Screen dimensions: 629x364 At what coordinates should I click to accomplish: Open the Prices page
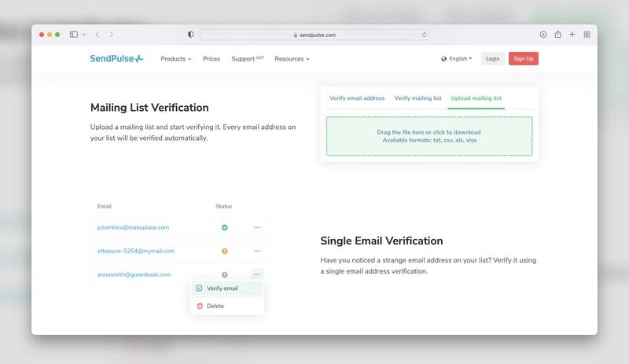pyautogui.click(x=212, y=59)
